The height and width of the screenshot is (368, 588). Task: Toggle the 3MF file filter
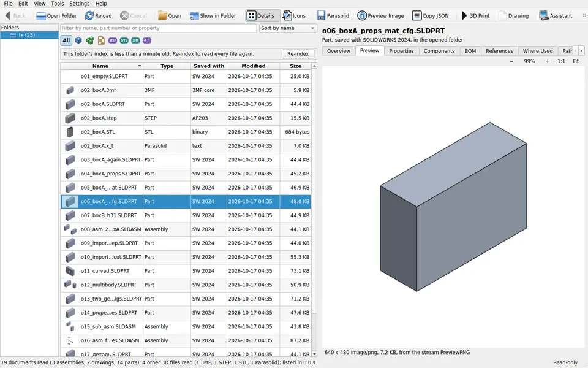[135, 40]
